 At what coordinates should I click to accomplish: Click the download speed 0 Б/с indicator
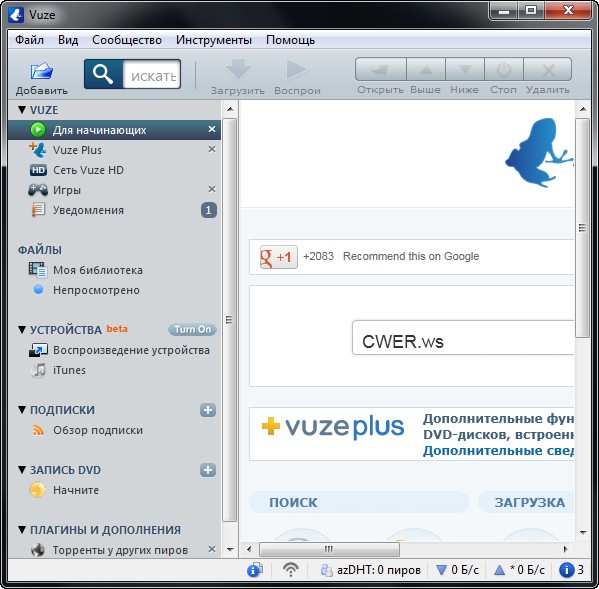tap(458, 570)
